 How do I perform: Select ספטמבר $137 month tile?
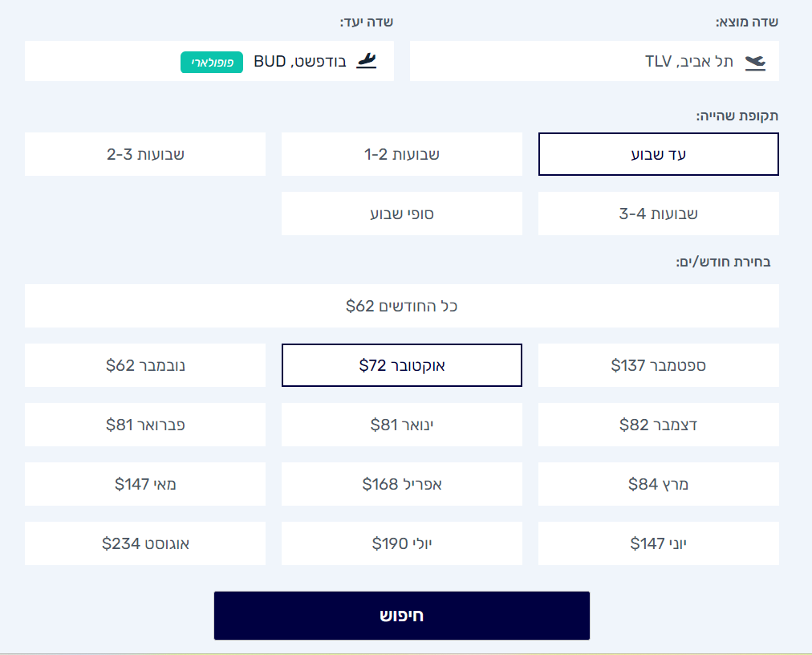pyautogui.click(x=659, y=365)
